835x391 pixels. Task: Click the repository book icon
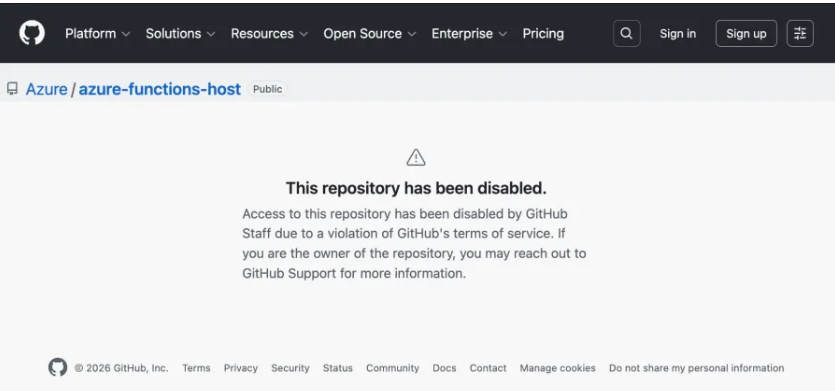tap(12, 89)
